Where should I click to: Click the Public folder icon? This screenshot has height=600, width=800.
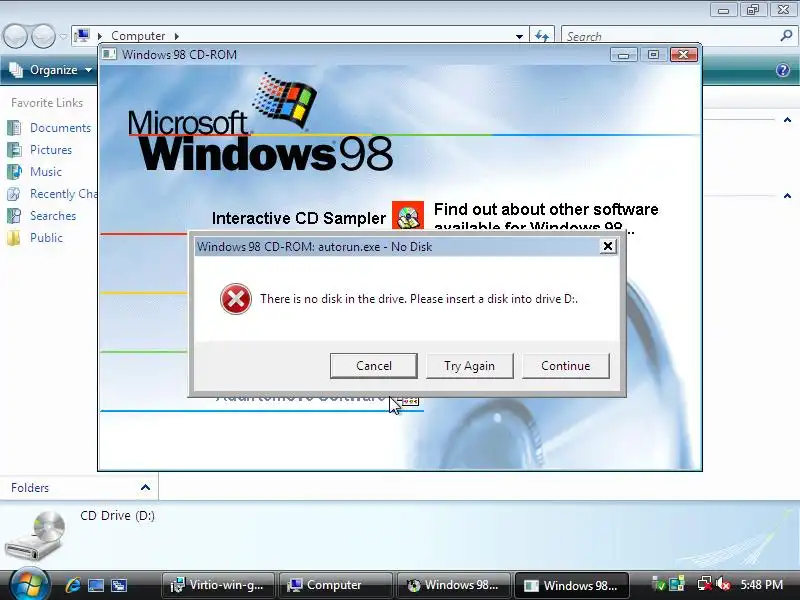[14, 238]
